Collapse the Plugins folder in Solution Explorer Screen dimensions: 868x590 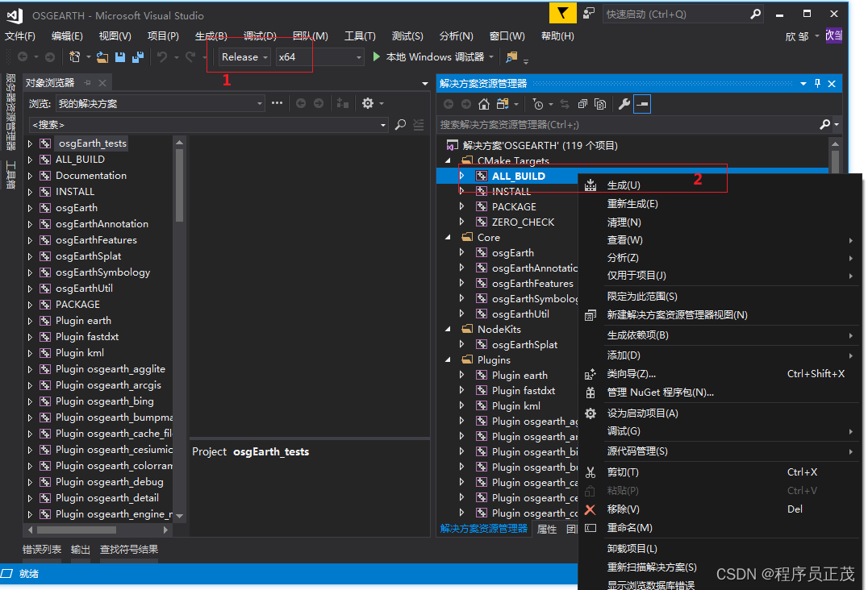448,360
